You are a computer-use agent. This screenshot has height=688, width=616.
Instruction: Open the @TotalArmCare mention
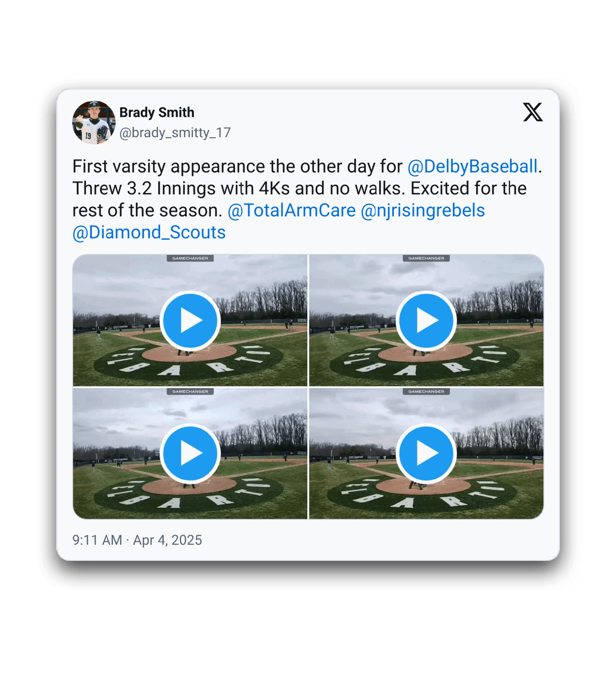pyautogui.click(x=291, y=210)
